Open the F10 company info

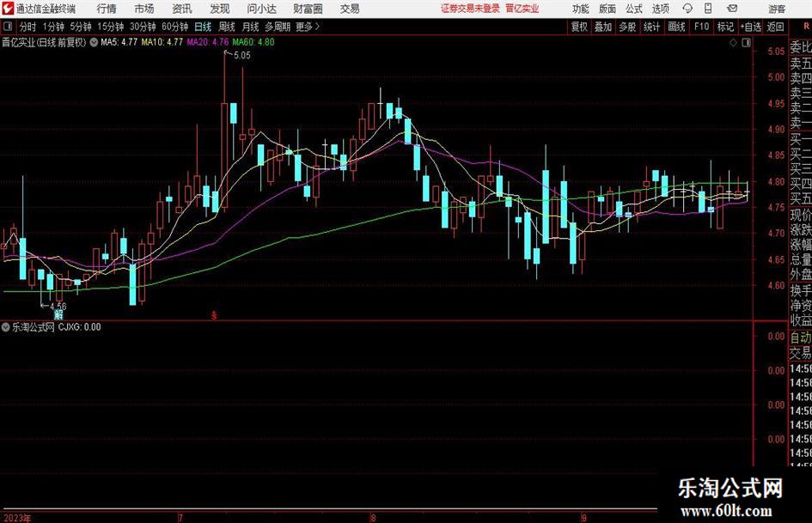pyautogui.click(x=701, y=27)
